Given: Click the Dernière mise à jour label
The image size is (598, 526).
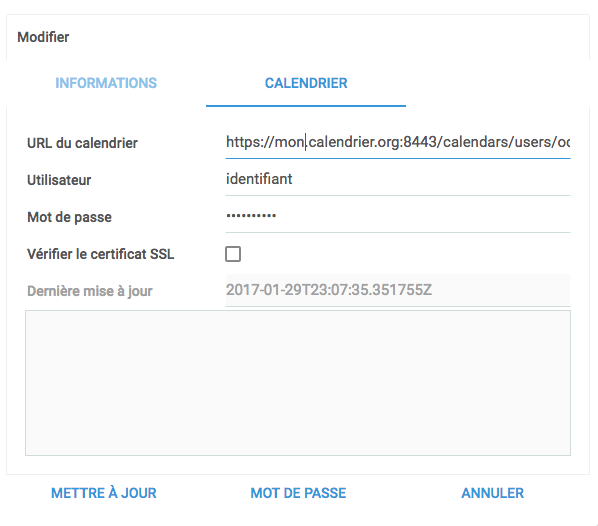Looking at the screenshot, I should pos(90,291).
